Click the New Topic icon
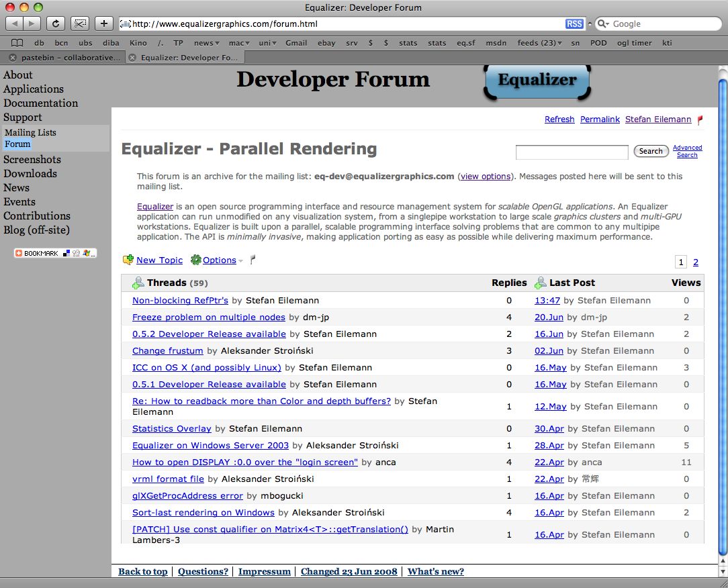 click(x=128, y=260)
